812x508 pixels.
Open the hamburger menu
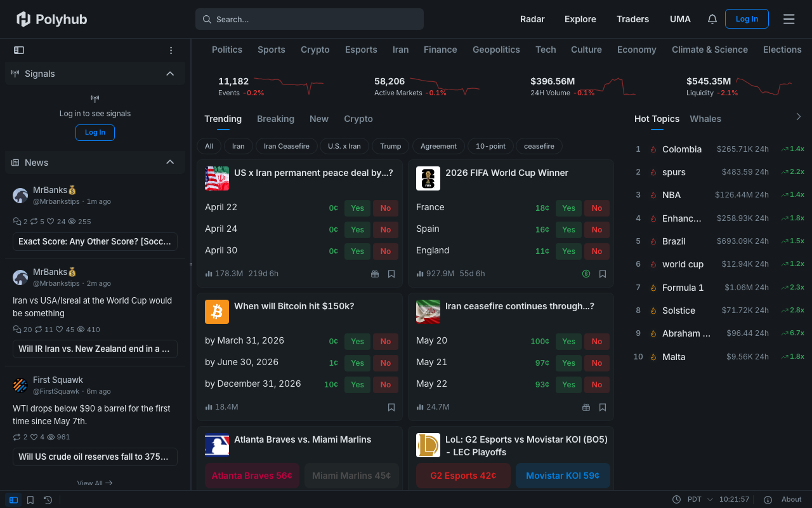pos(789,19)
